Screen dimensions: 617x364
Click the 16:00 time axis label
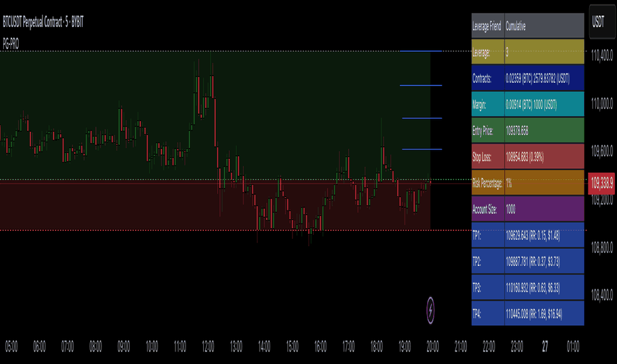point(320,347)
